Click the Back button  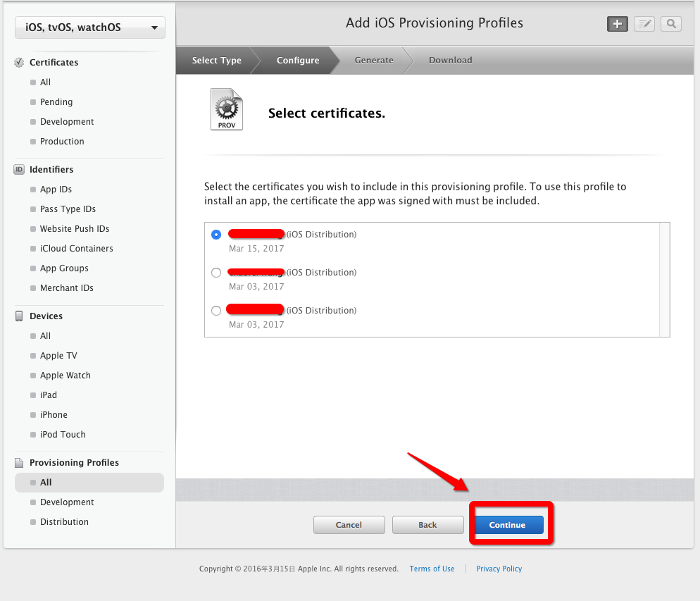coord(427,525)
